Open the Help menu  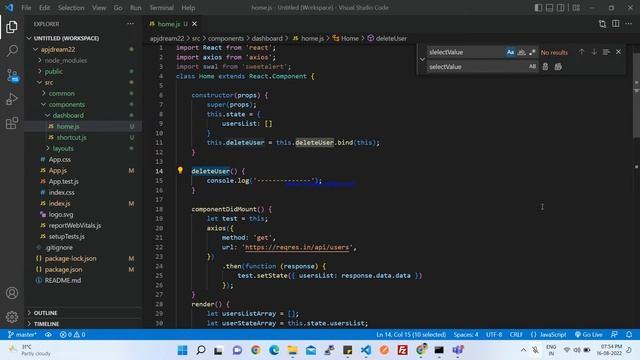pyautogui.click(x=188, y=8)
